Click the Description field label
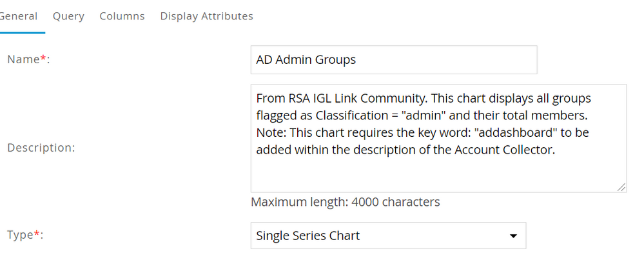Screen dimensions: 644x262 [x=41, y=148]
